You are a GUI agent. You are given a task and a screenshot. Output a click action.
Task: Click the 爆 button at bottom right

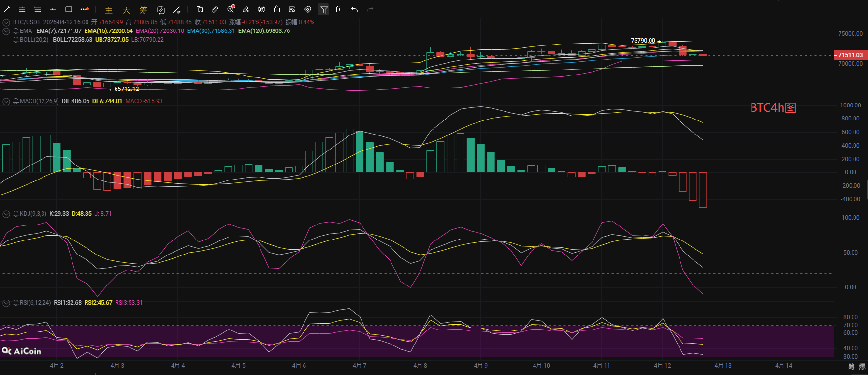[x=862, y=367]
